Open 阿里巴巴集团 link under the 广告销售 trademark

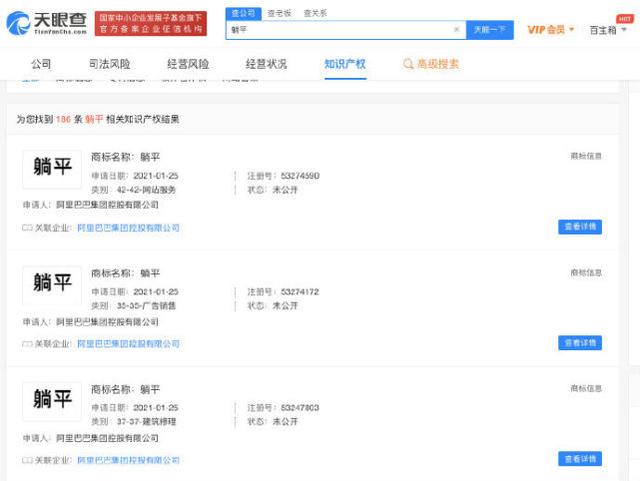pos(128,344)
